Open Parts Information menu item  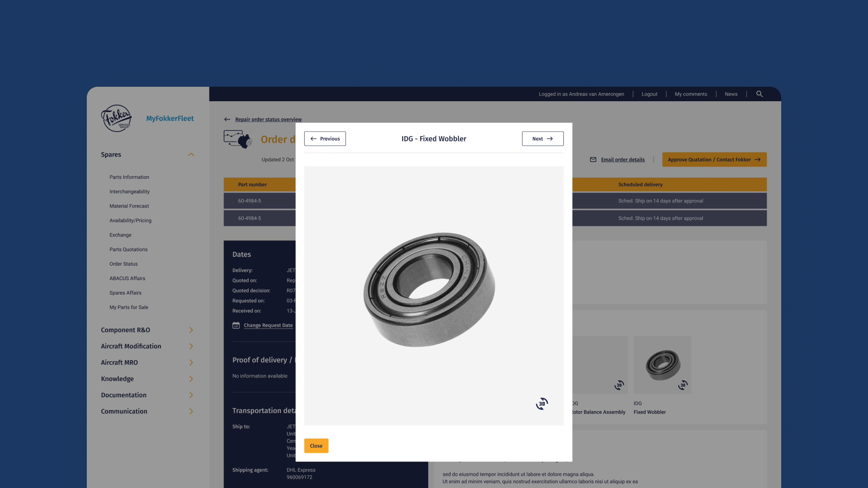click(x=129, y=177)
